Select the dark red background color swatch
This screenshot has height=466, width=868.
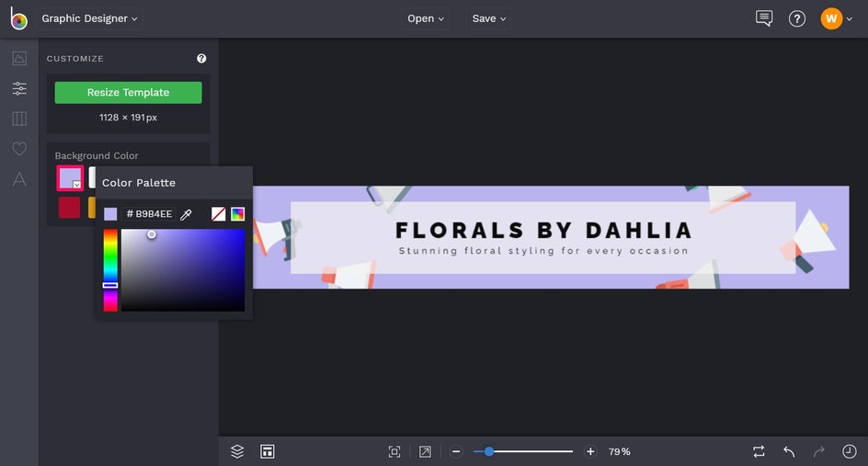[x=69, y=208]
